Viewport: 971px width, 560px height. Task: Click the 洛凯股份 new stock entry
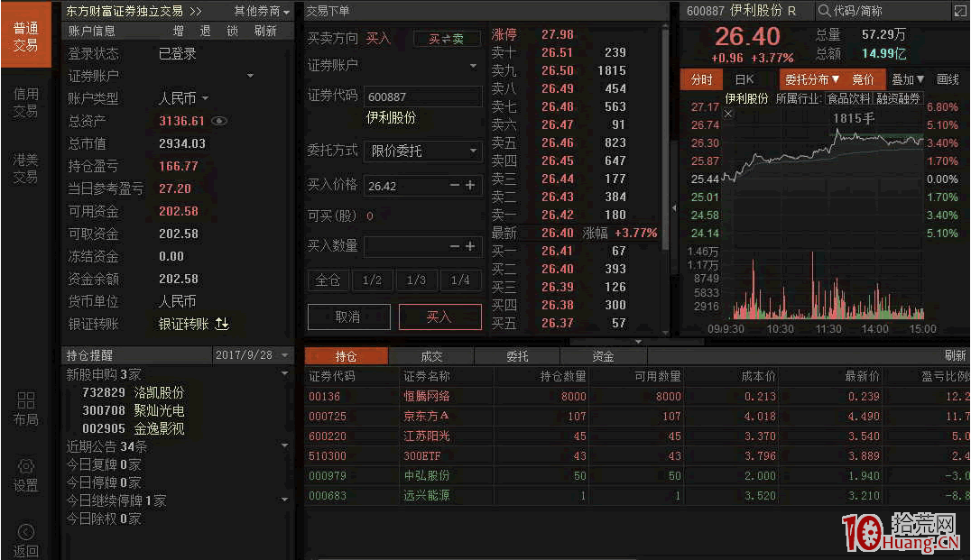pyautogui.click(x=134, y=392)
